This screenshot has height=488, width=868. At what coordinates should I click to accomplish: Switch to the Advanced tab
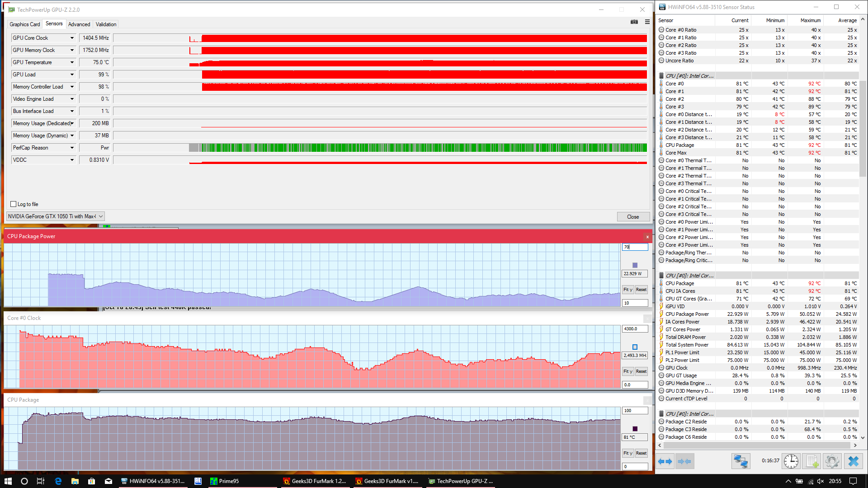coord(79,24)
